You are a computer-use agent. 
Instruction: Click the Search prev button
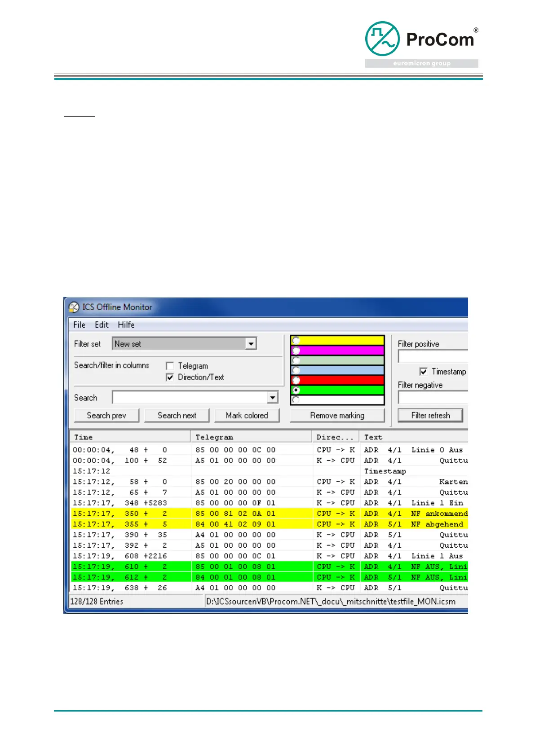click(106, 416)
